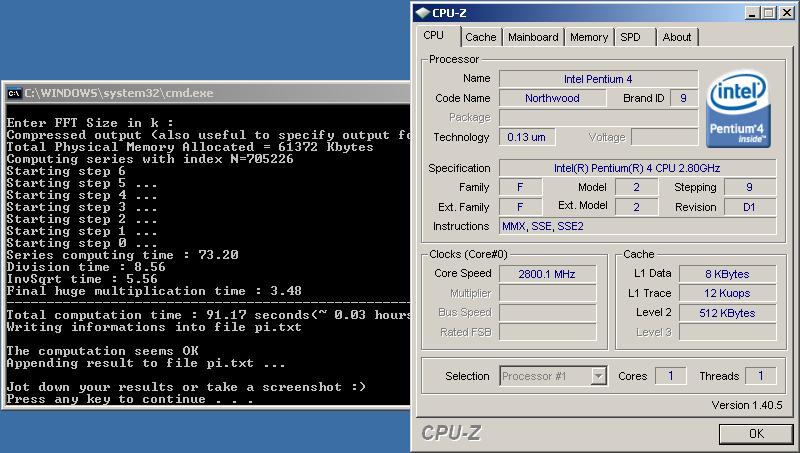
Task: Open the About tab
Action: pyautogui.click(x=677, y=37)
